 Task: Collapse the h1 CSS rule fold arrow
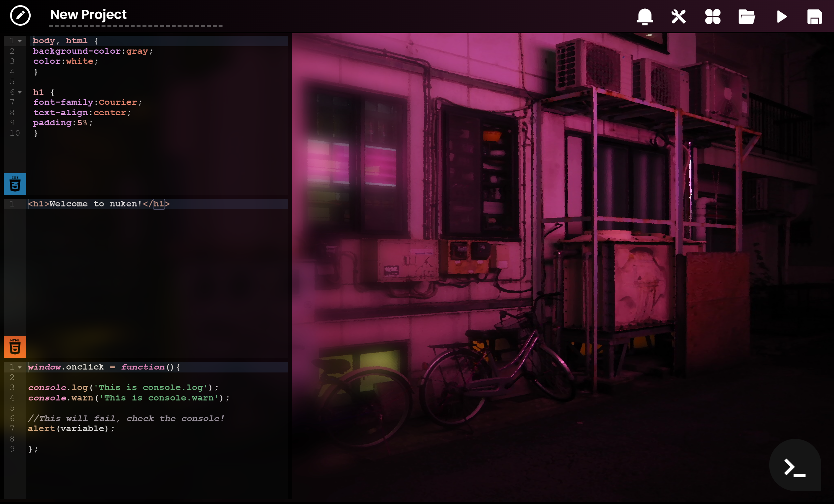click(20, 92)
